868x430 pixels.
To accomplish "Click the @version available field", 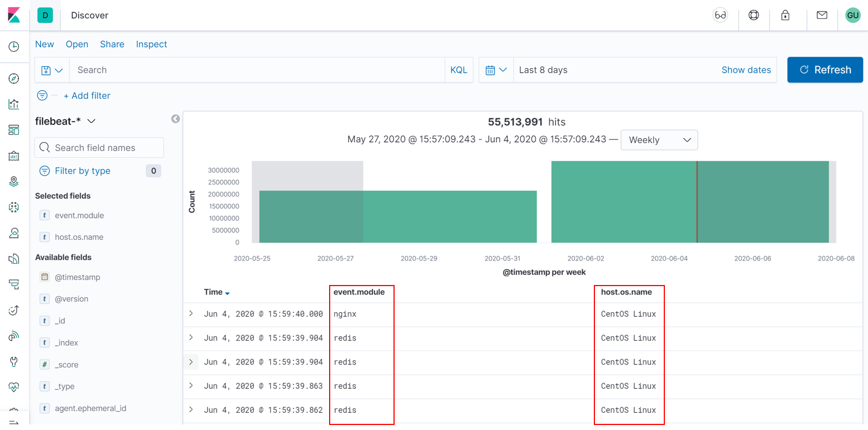I will pos(72,299).
